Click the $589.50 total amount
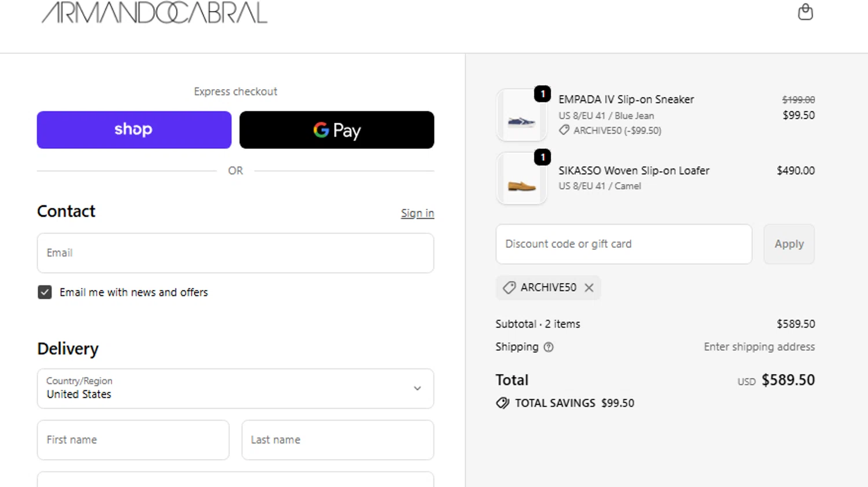Viewport: 868px width, 487px height. point(788,380)
